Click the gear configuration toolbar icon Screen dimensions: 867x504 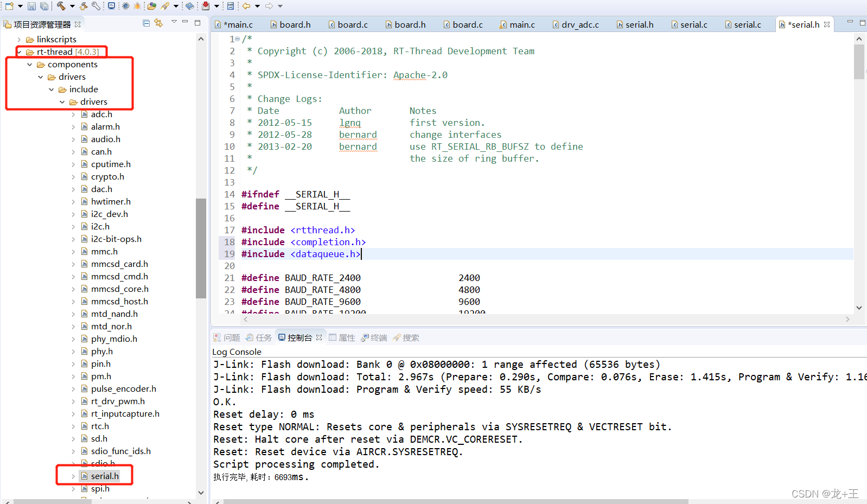(125, 6)
